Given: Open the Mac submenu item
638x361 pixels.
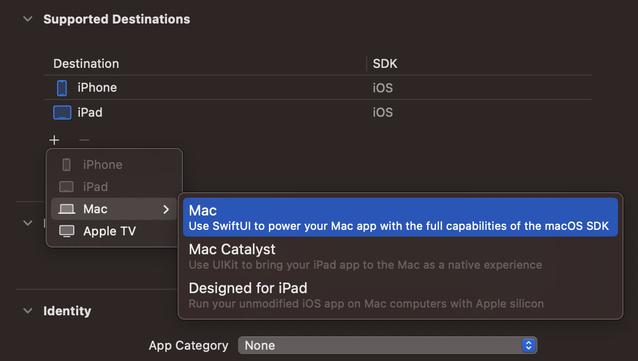Looking at the screenshot, I should tap(114, 209).
